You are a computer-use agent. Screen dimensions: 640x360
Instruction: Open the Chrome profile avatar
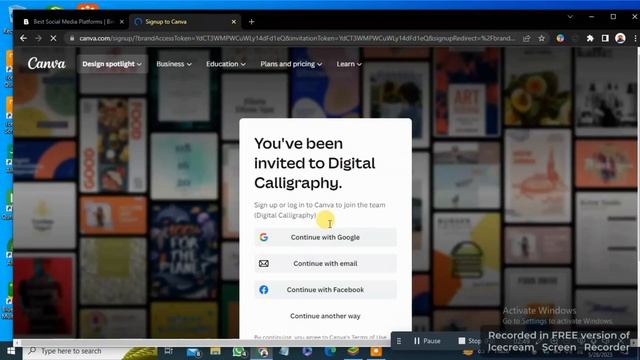coord(620,38)
